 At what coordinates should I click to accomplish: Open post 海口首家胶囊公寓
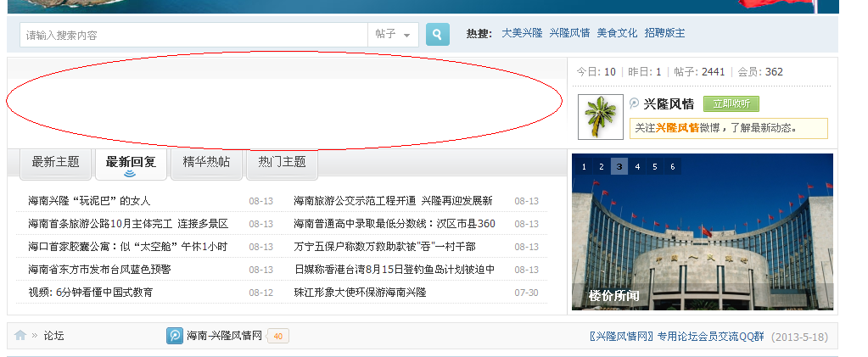[127, 246]
